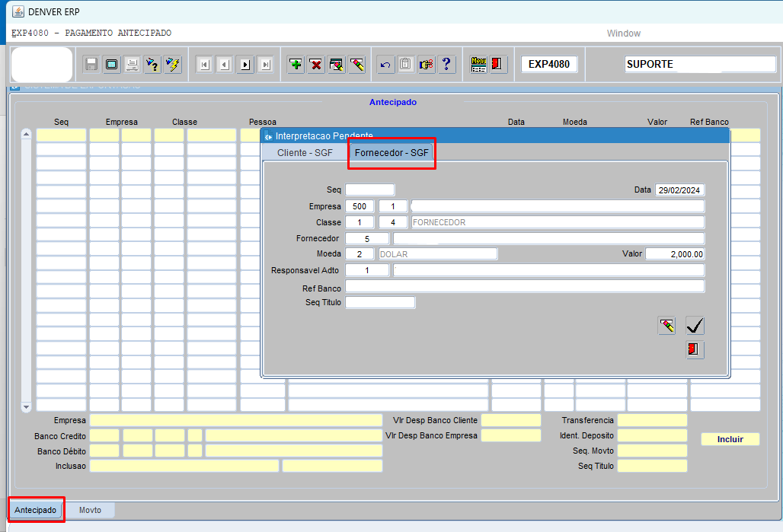Image resolution: width=783 pixels, height=532 pixels.
Task: Exit form using the main toolbar door icon
Action: 497,65
